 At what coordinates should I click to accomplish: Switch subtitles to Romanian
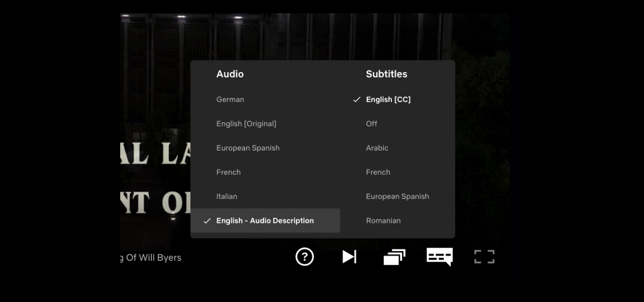coord(383,220)
